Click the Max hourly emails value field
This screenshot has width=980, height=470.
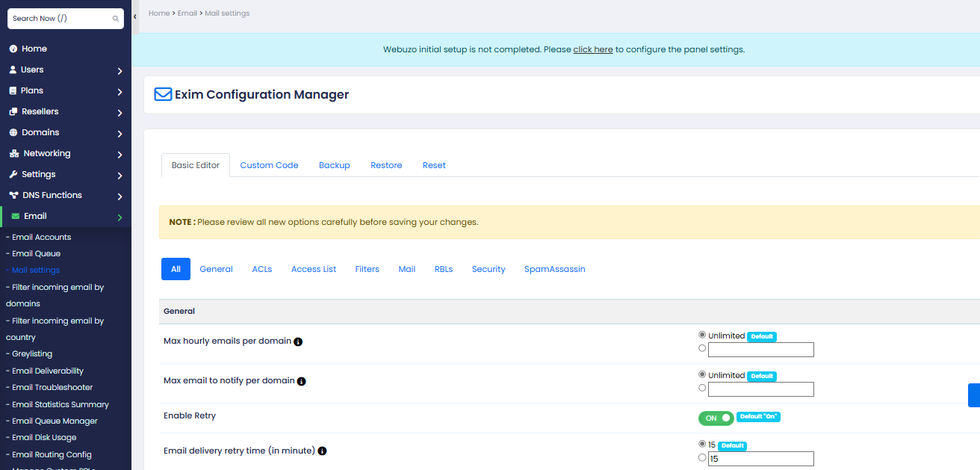(760, 350)
